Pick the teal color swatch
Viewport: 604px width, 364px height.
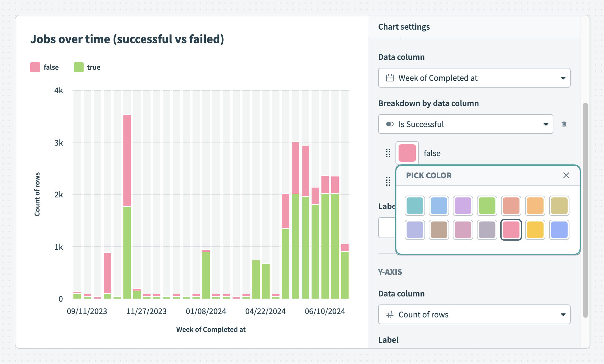415,206
